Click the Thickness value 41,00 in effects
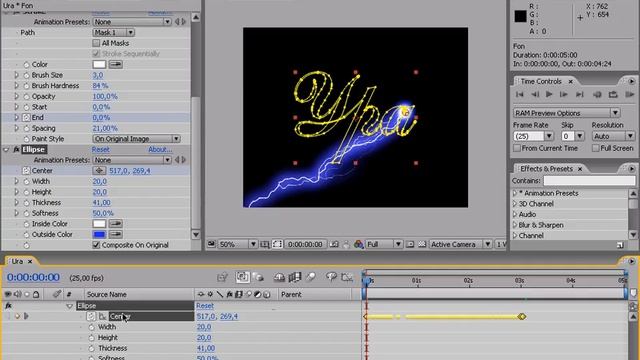 coord(101,202)
